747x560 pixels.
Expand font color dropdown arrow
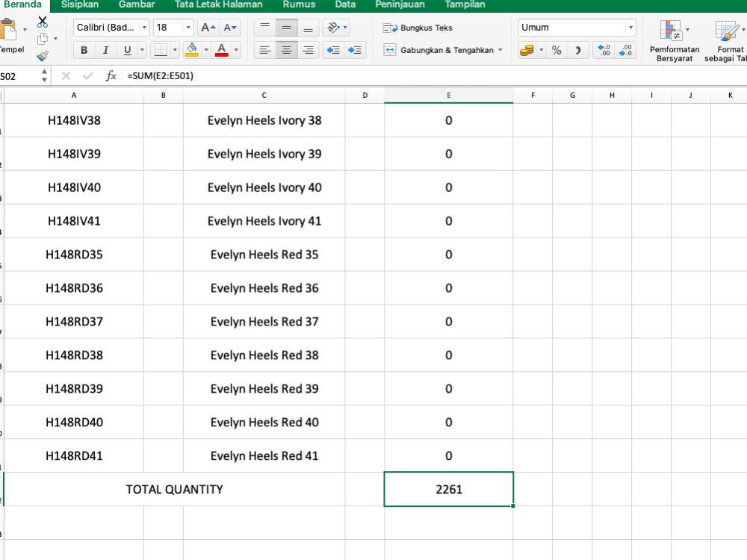pos(236,50)
